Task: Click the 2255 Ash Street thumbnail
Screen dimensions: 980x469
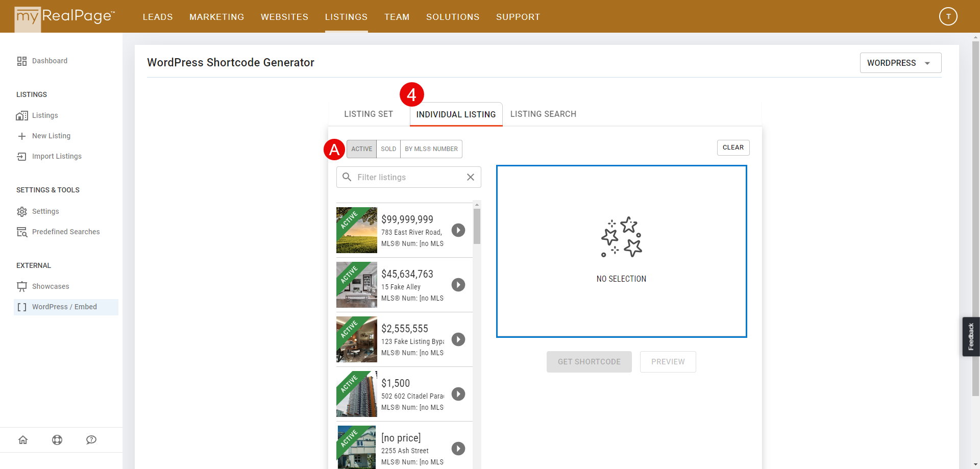Action: pos(357,447)
